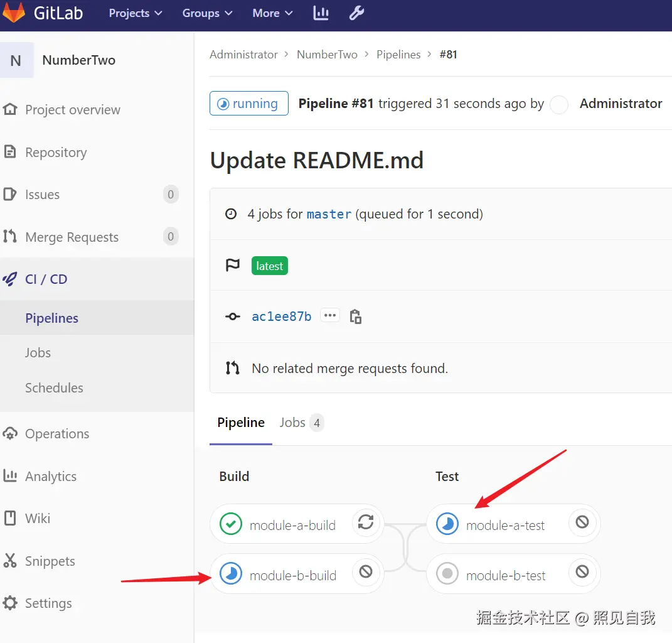This screenshot has width=672, height=643.
Task: Open the NumberTwo project name link in the sidebar
Action: [79, 60]
